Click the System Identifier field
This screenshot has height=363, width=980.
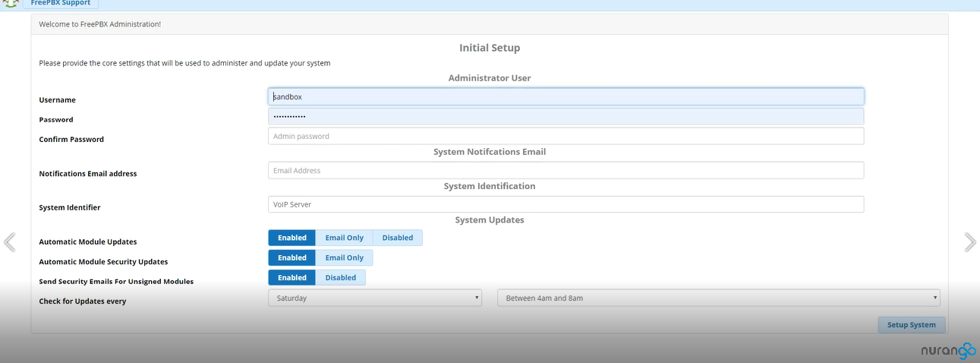[x=566, y=204]
